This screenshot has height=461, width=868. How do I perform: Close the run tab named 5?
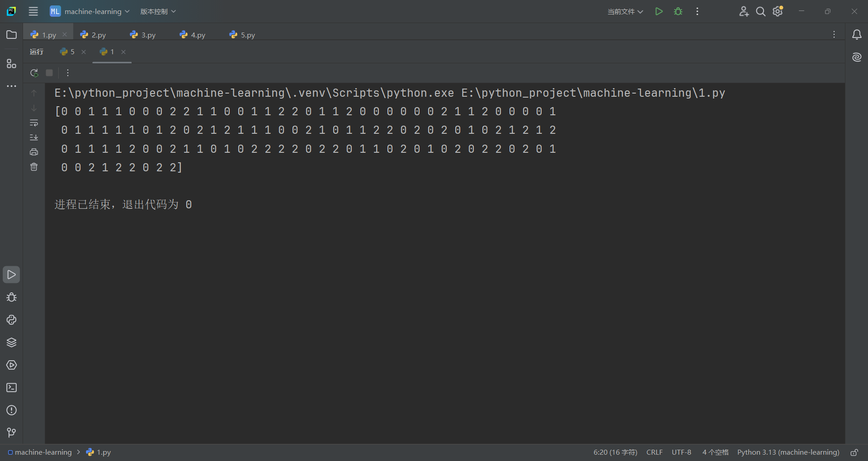click(84, 52)
